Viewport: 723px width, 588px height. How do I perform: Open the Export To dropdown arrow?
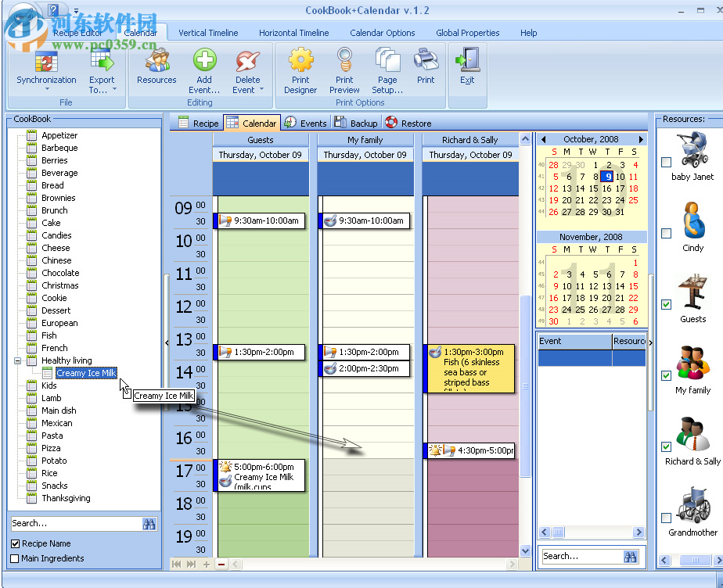pyautogui.click(x=114, y=89)
